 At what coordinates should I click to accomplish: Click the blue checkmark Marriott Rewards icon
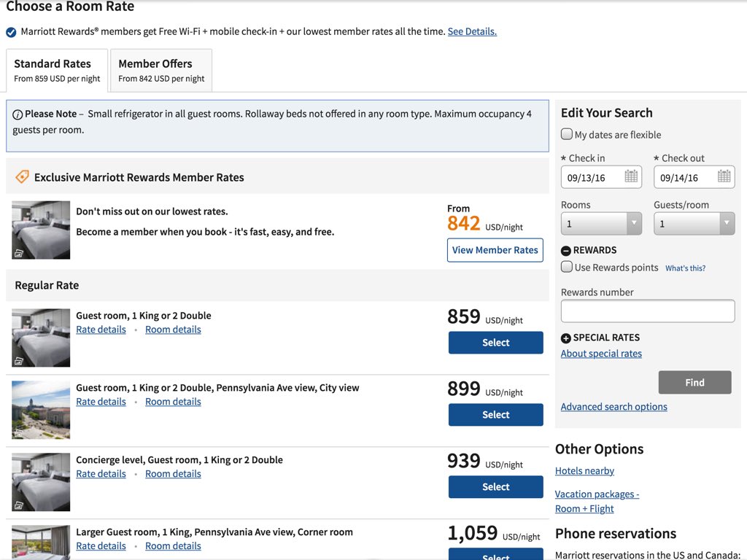(11, 32)
